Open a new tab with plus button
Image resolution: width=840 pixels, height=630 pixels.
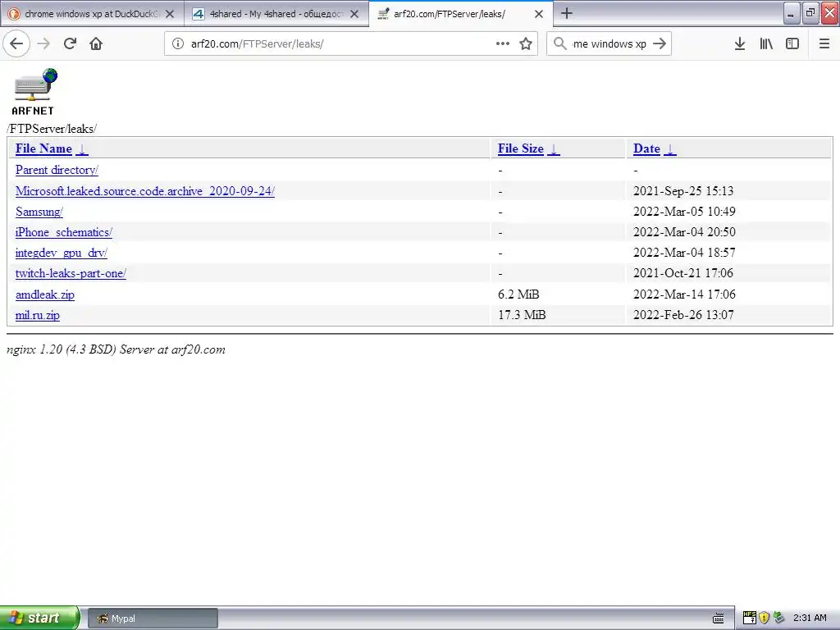(x=566, y=13)
